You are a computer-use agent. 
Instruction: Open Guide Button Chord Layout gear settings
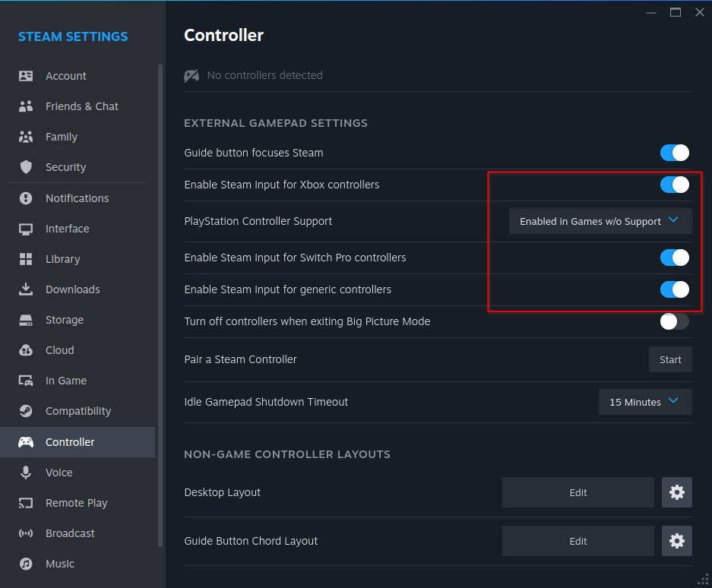[676, 541]
